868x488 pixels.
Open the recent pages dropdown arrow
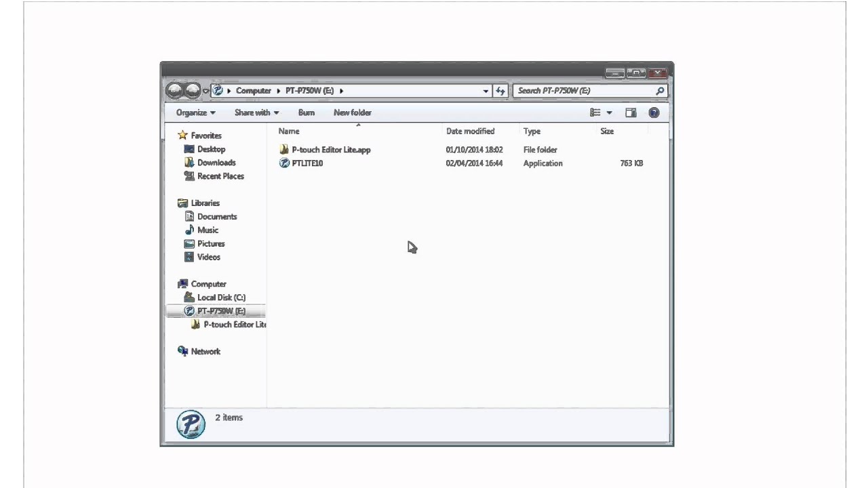coord(205,91)
